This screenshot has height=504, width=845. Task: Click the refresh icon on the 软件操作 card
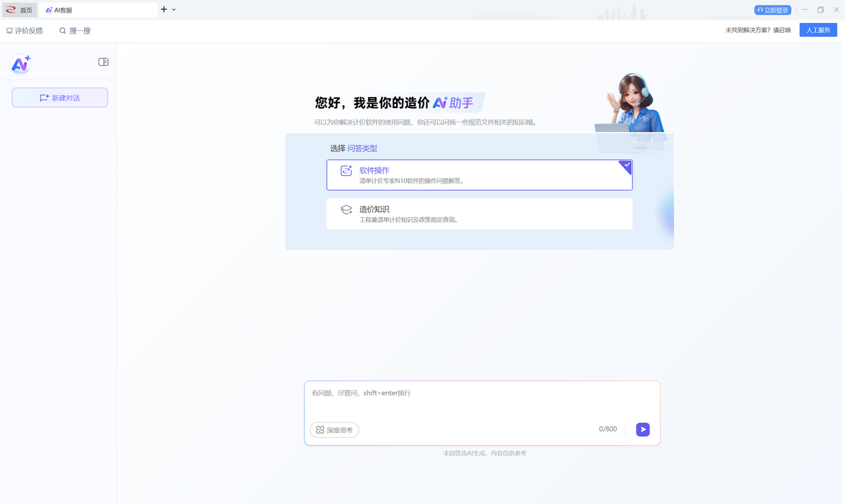click(346, 170)
